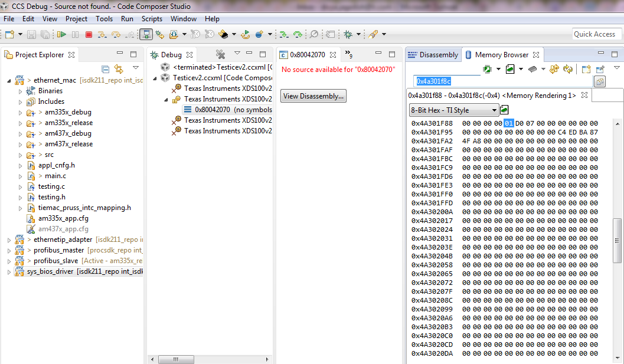Click the Quick Access search field
624x364 pixels.
[597, 34]
